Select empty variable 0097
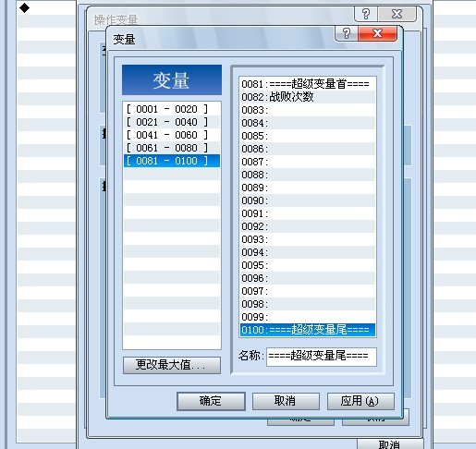This screenshot has height=449, width=476. coord(308,291)
